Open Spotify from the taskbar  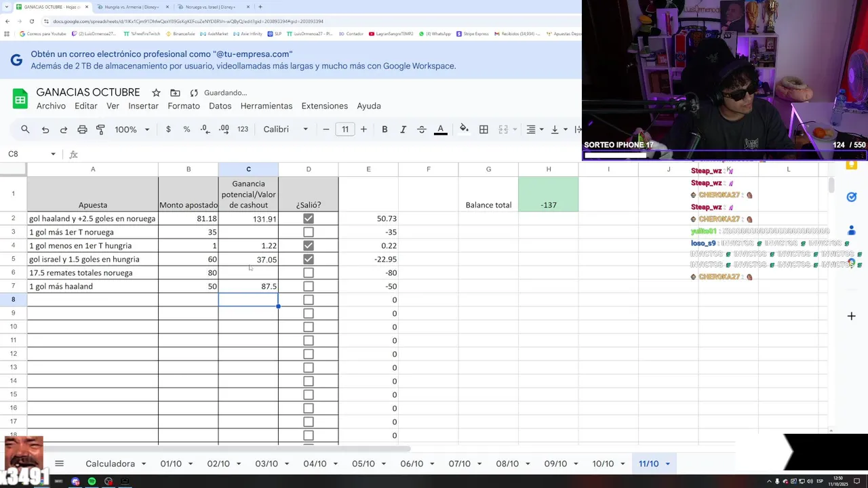(x=92, y=481)
